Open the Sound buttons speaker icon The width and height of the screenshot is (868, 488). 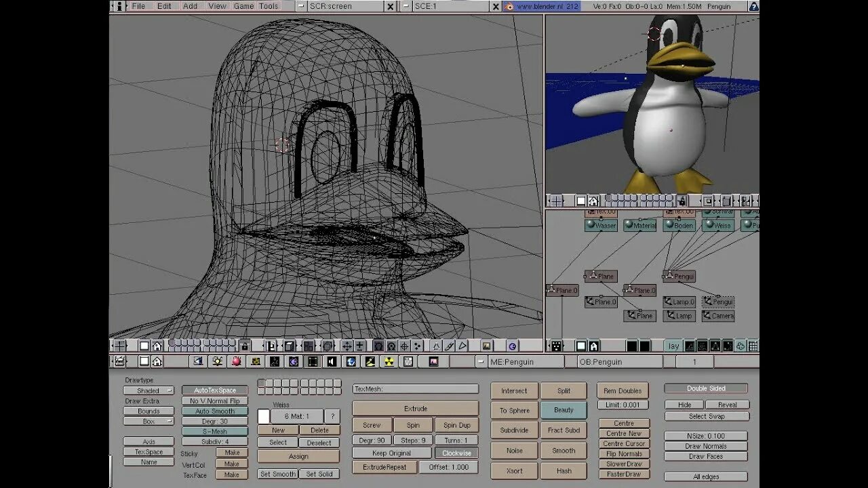pos(331,361)
